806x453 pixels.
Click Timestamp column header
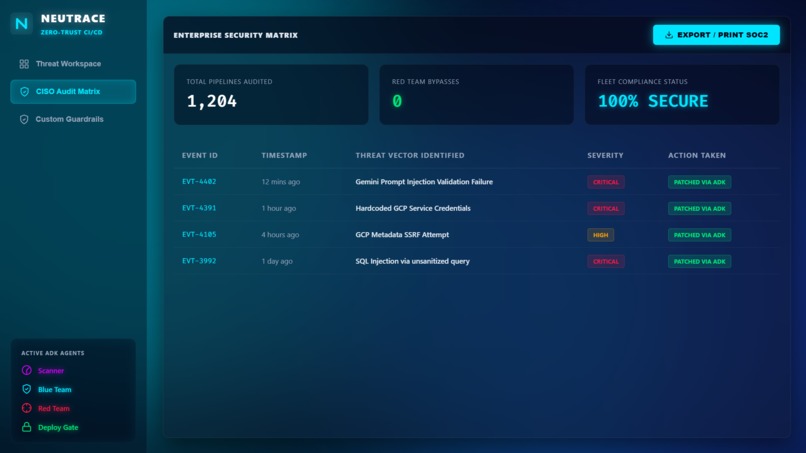(x=284, y=155)
